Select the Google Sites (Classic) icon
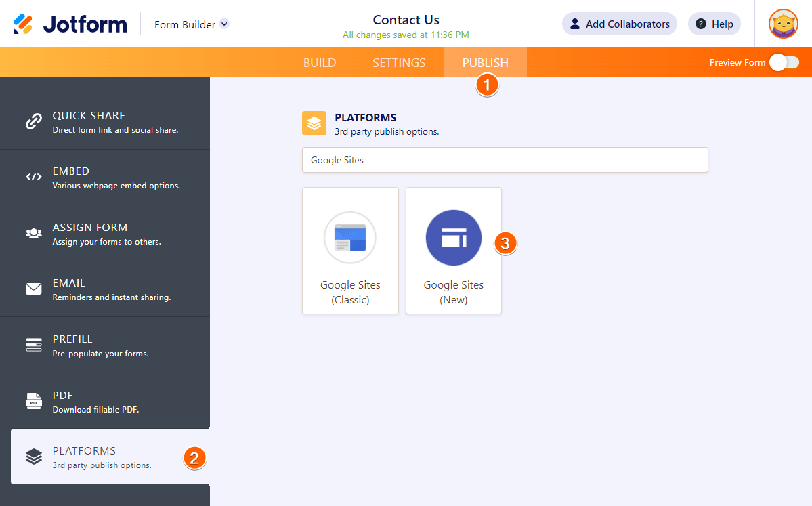Image resolution: width=812 pixels, height=506 pixels. (x=350, y=238)
